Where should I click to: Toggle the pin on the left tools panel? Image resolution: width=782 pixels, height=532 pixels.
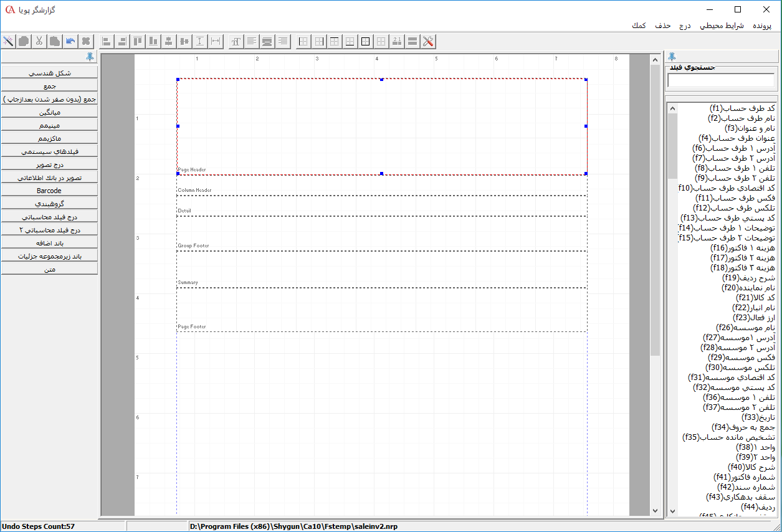tap(90, 57)
